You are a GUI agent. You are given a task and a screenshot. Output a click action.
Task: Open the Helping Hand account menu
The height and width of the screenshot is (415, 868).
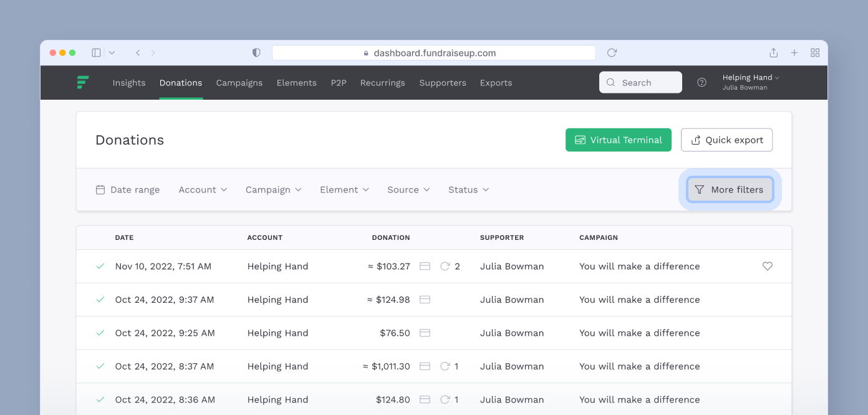tap(751, 82)
